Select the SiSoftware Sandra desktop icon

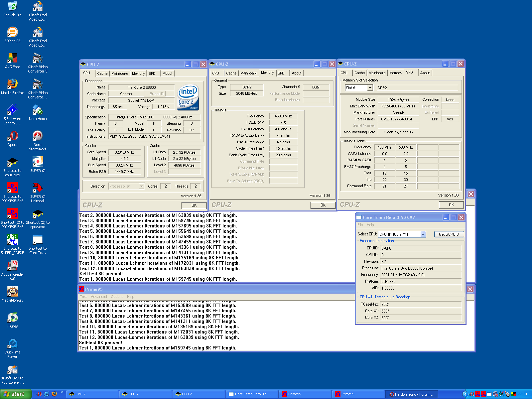[12, 115]
